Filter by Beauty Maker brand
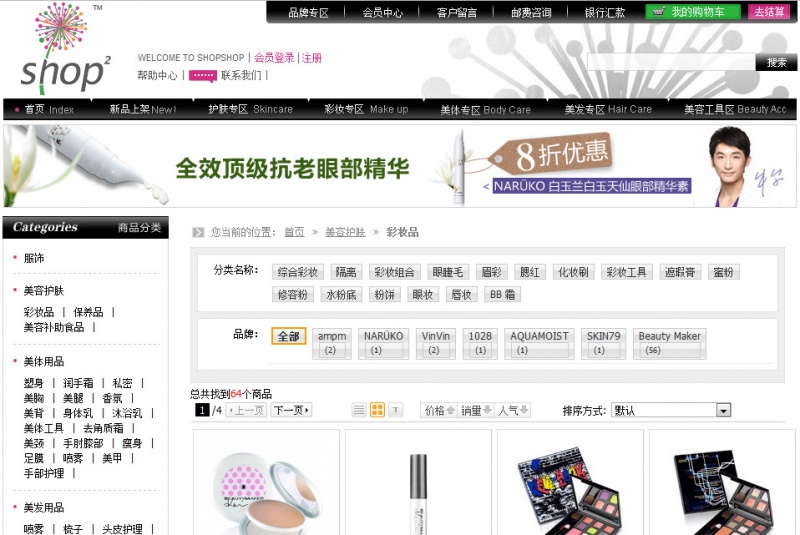This screenshot has height=535, width=800. (x=669, y=343)
